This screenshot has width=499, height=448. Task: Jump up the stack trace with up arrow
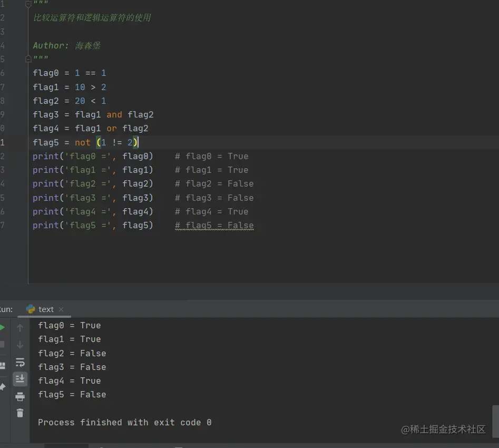(x=19, y=328)
